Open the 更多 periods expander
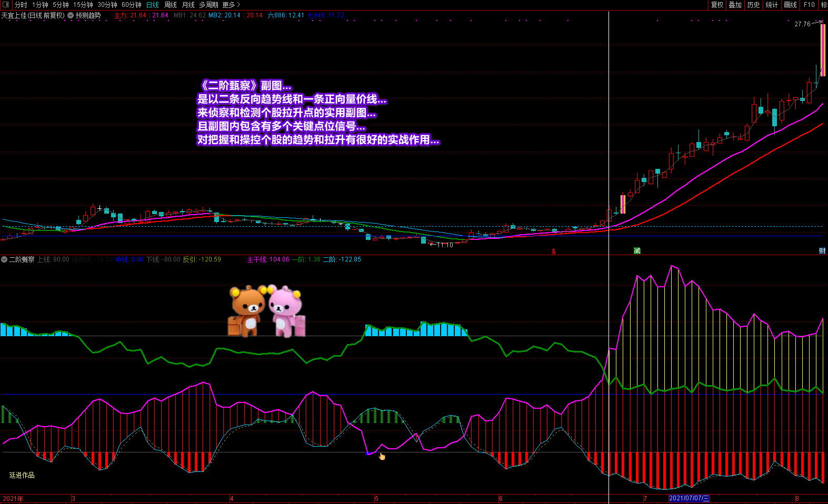Image resolution: width=828 pixels, height=504 pixels. point(231,5)
